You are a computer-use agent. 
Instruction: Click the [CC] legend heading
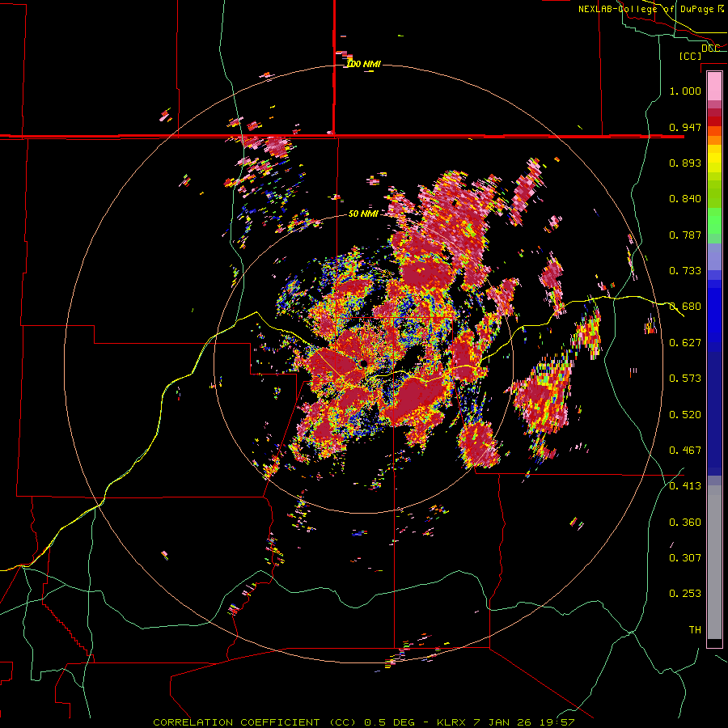pos(690,56)
